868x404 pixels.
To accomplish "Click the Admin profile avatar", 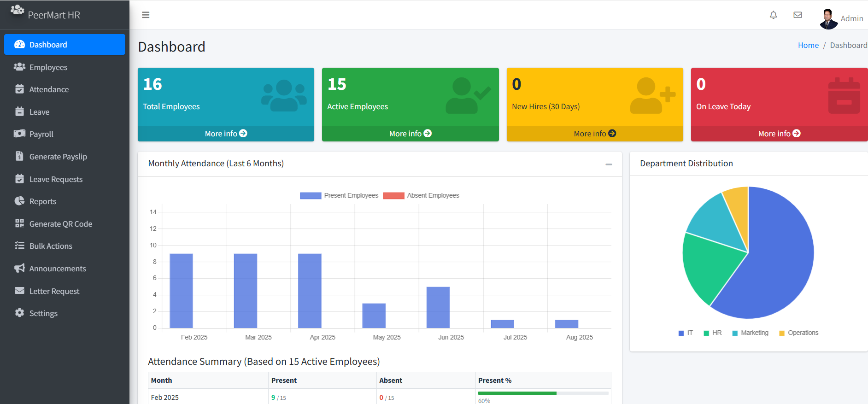I will pyautogui.click(x=829, y=18).
